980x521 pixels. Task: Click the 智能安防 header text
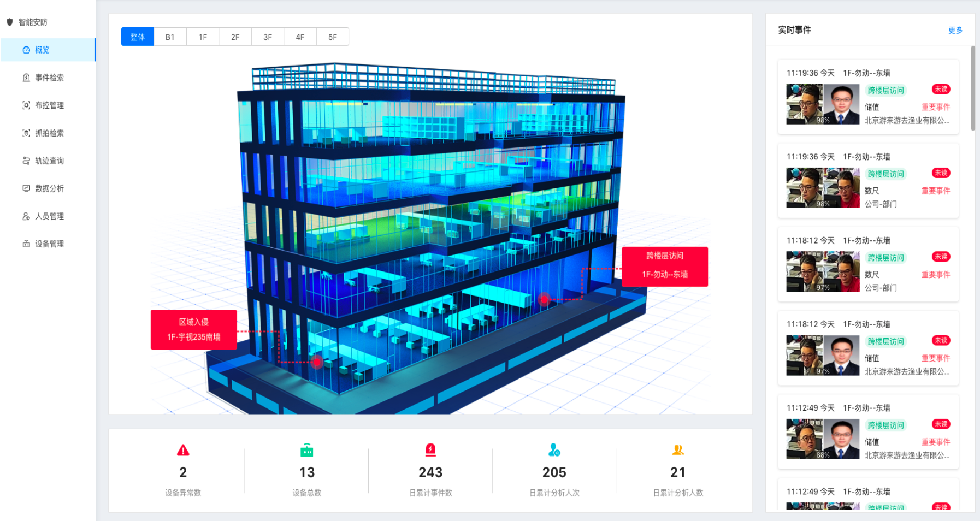33,22
